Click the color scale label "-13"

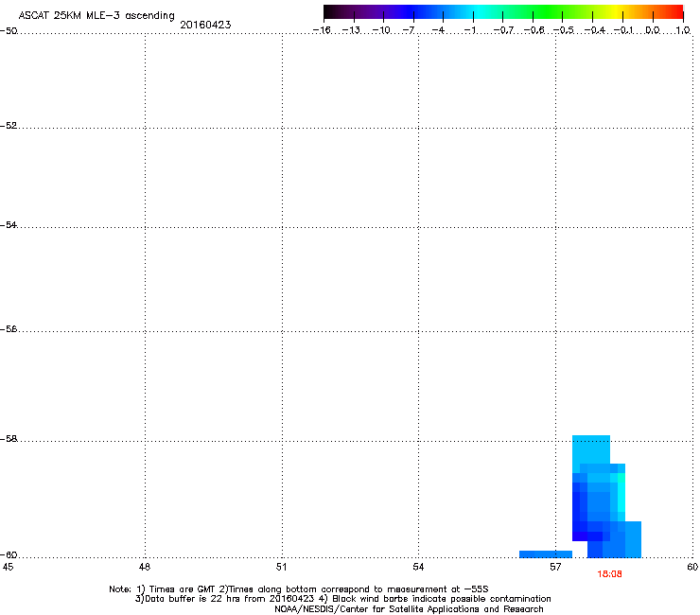(351, 30)
